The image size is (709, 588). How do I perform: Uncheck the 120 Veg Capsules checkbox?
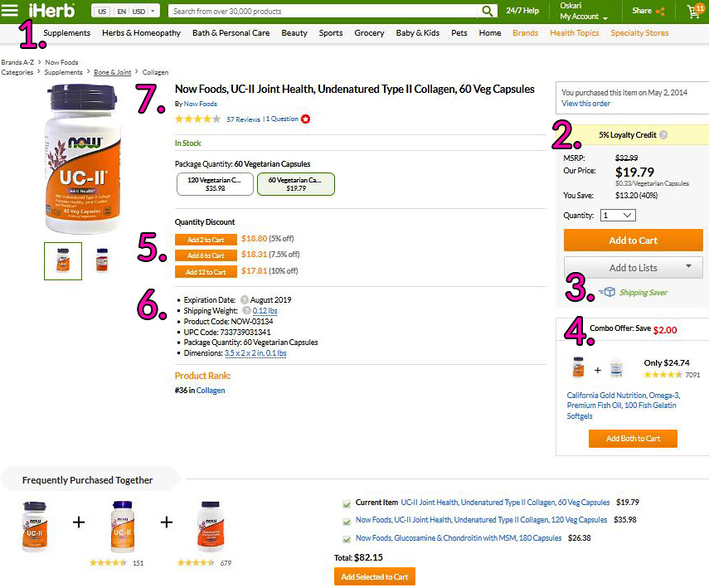point(347,521)
